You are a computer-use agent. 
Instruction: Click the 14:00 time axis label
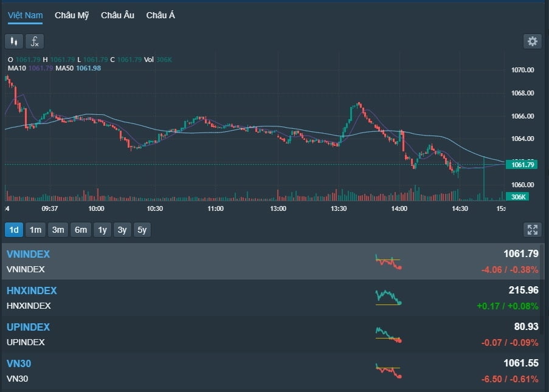click(x=399, y=208)
